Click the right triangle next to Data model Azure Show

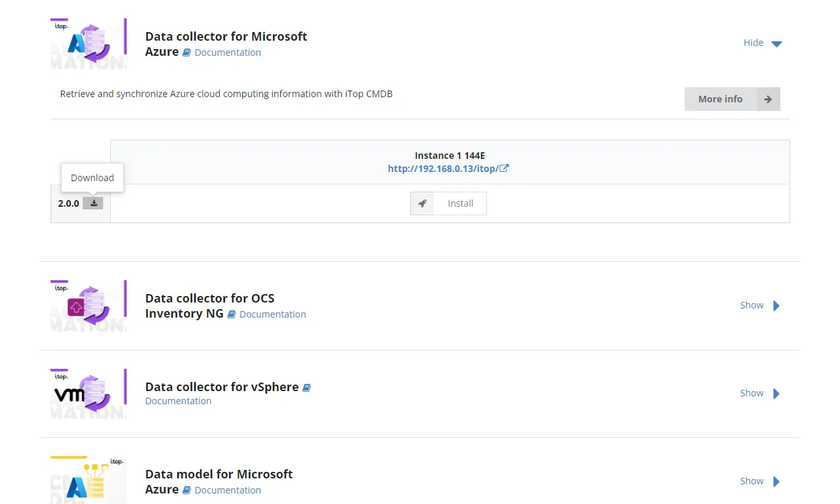(x=776, y=482)
